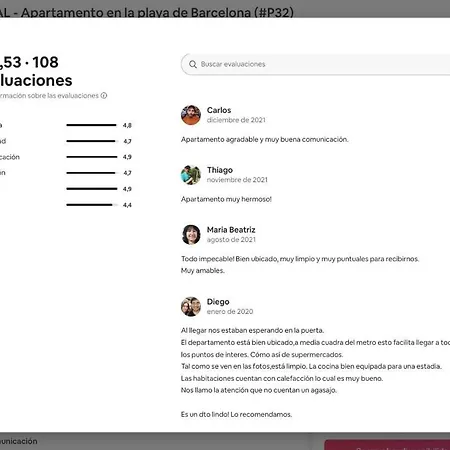Click Diego's review text
This screenshot has height=450, width=450.
315,372
